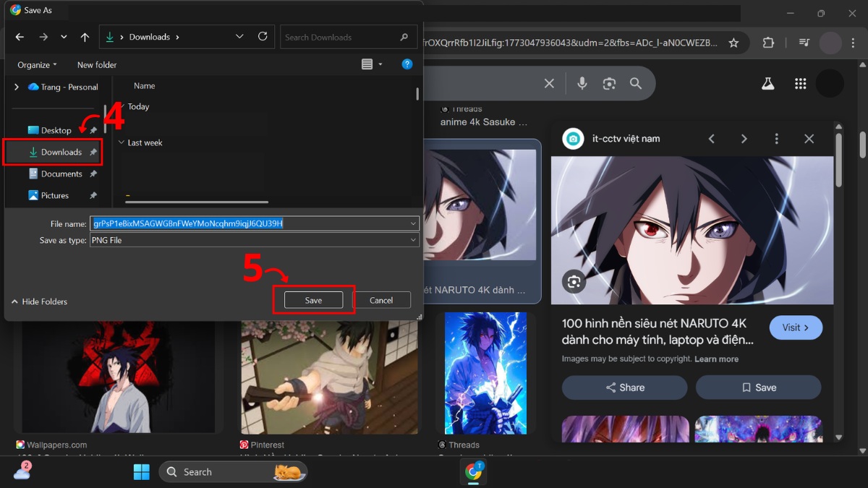868x488 pixels.
Task: Toggle the bookmark star in the address bar
Action: tap(733, 43)
